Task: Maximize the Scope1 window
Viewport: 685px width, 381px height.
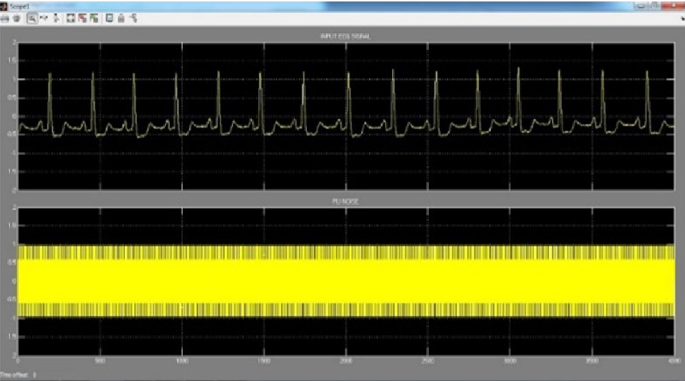Action: pos(655,5)
